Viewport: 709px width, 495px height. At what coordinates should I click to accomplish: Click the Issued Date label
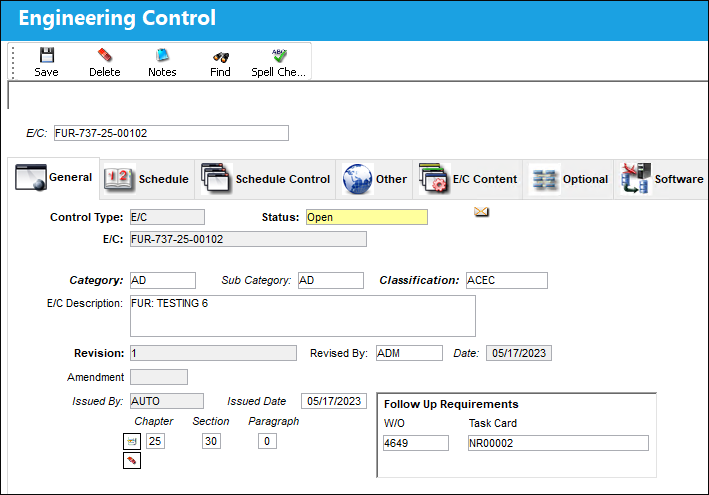click(256, 401)
